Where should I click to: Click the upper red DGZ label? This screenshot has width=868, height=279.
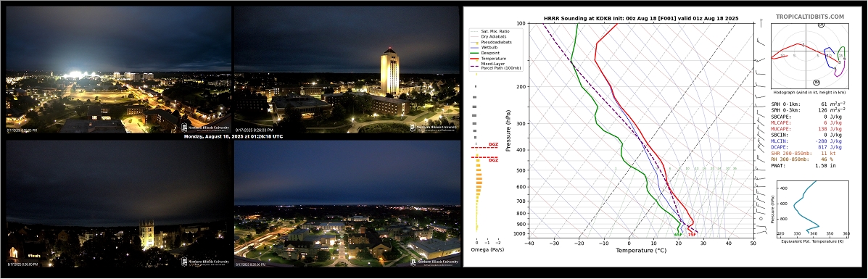point(493,145)
